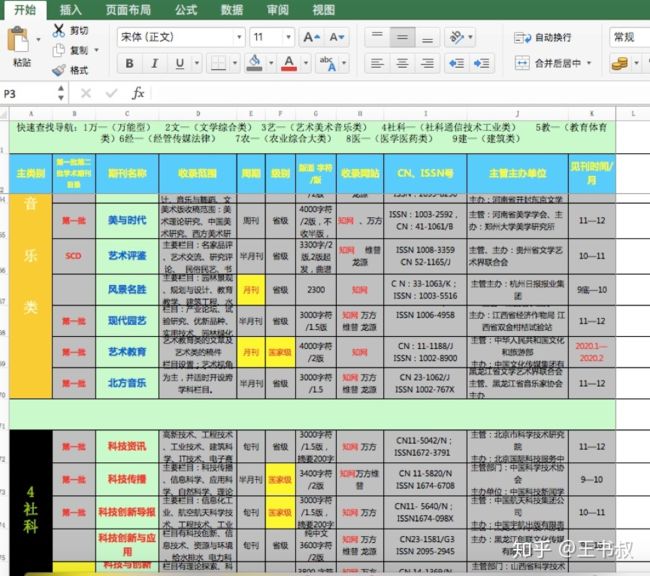
Task: Click the cell Borders icon
Action: 218,63
